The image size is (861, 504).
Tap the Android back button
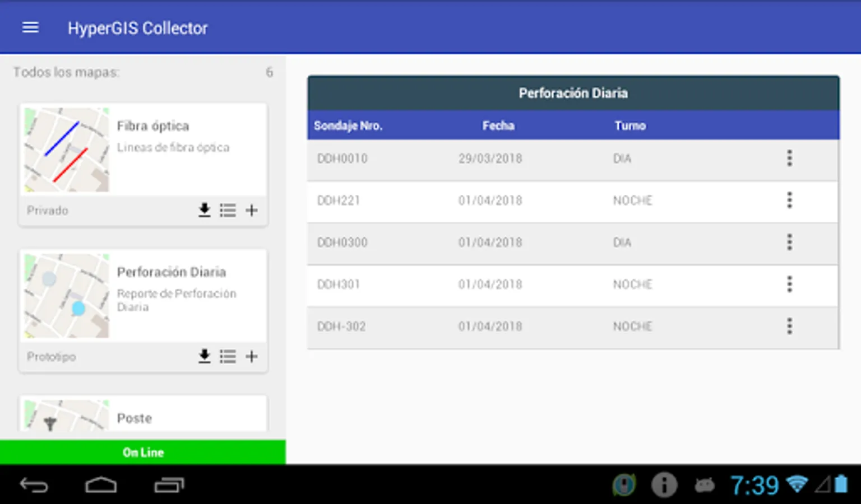34,485
